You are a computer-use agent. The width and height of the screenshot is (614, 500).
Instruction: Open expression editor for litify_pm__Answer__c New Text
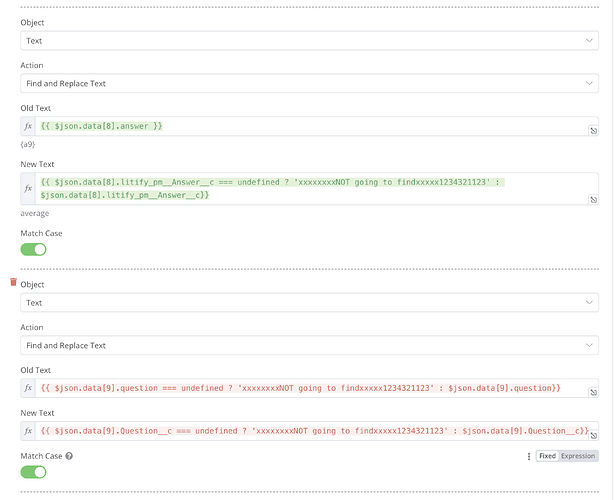point(593,200)
